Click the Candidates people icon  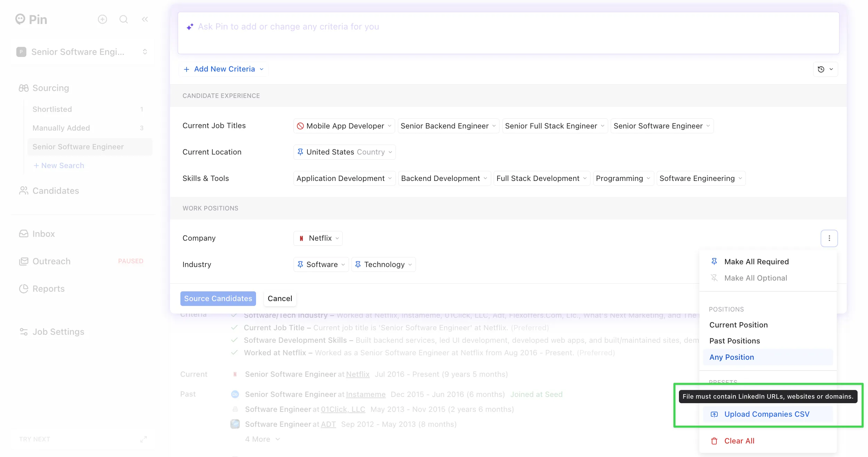tap(24, 191)
